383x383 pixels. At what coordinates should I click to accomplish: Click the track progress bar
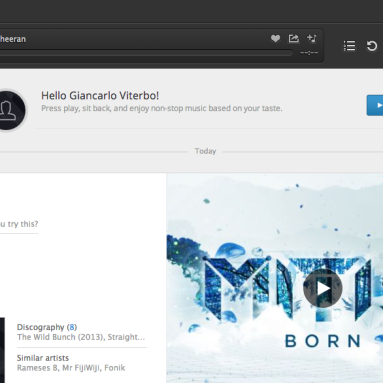(x=146, y=52)
